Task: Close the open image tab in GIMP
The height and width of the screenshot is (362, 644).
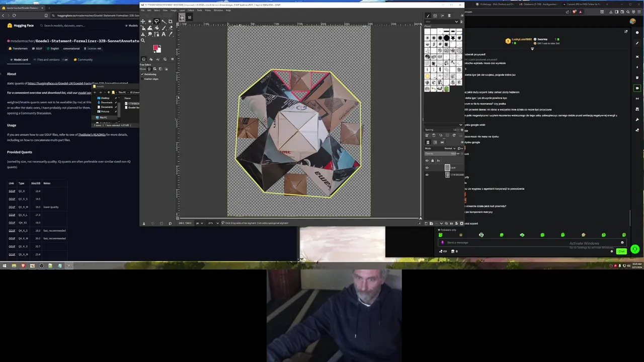Action: pyautogui.click(x=189, y=17)
